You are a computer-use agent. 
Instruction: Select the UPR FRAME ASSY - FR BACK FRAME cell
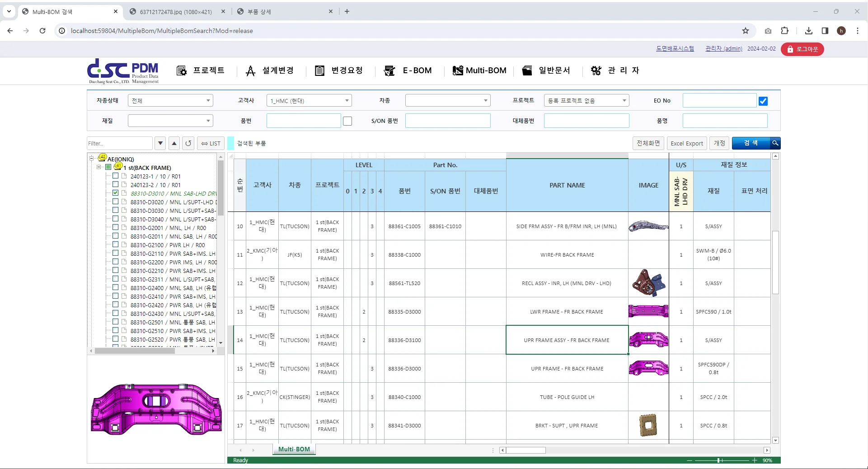[x=567, y=340]
